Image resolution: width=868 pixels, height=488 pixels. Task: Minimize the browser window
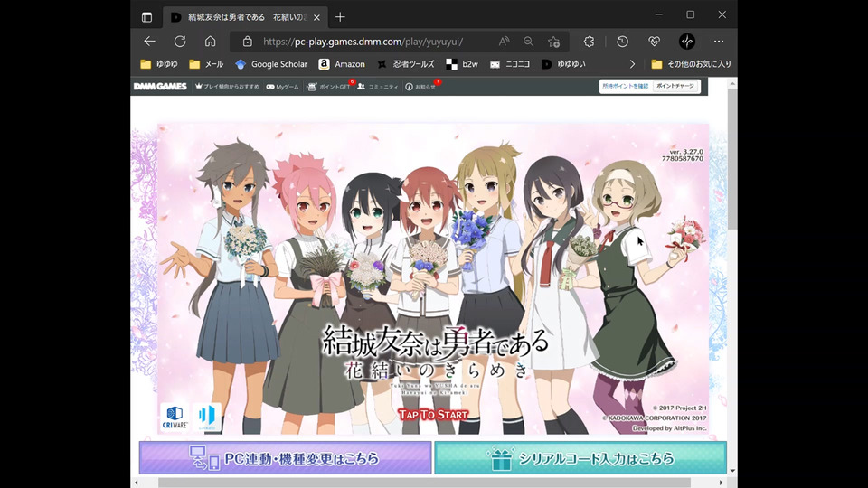[659, 15]
